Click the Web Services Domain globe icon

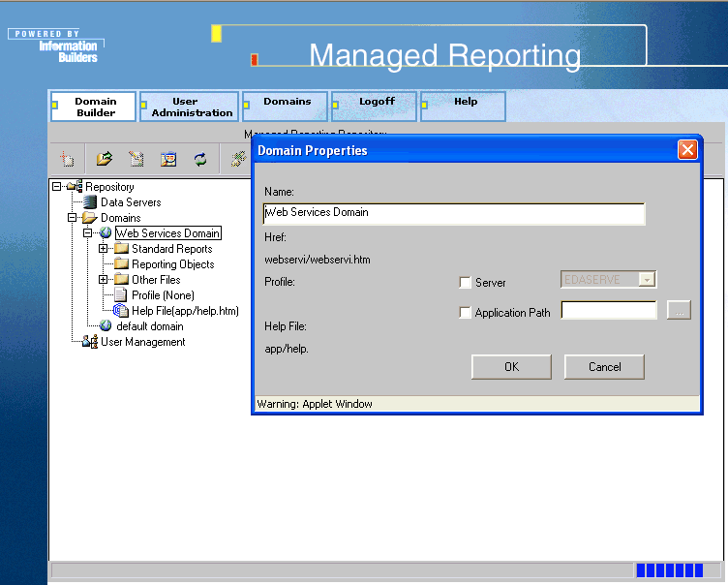coord(106,232)
